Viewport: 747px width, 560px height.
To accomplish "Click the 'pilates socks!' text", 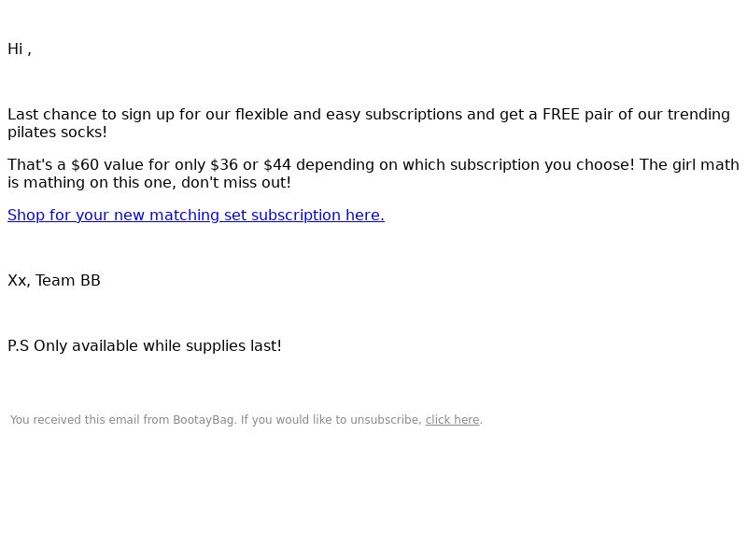I will (x=57, y=133).
